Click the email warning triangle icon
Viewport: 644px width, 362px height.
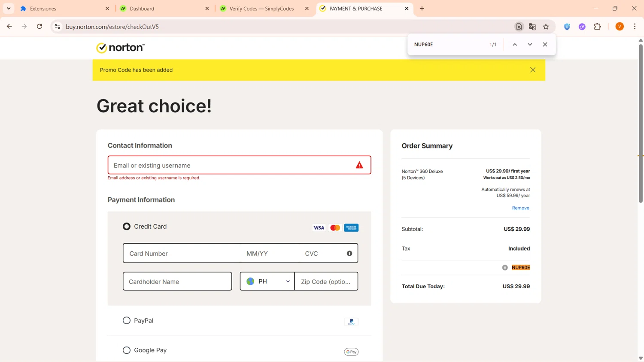pos(359,165)
